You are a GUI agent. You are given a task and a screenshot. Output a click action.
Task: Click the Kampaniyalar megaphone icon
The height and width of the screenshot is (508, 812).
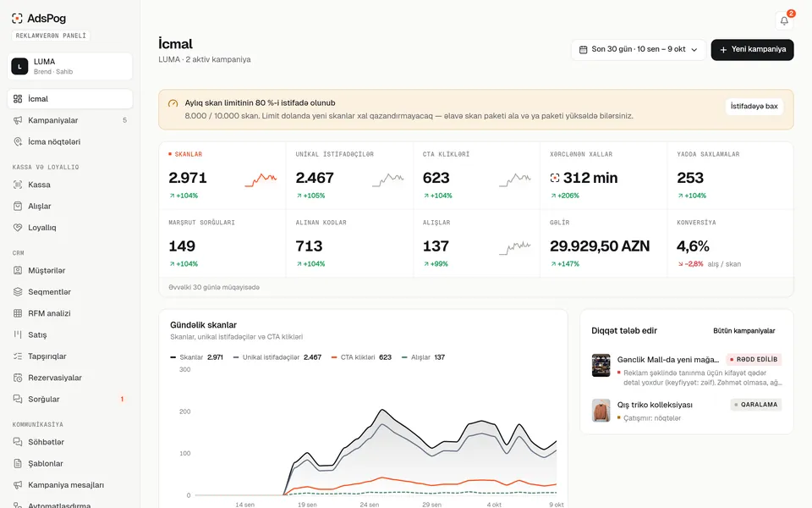pos(18,120)
